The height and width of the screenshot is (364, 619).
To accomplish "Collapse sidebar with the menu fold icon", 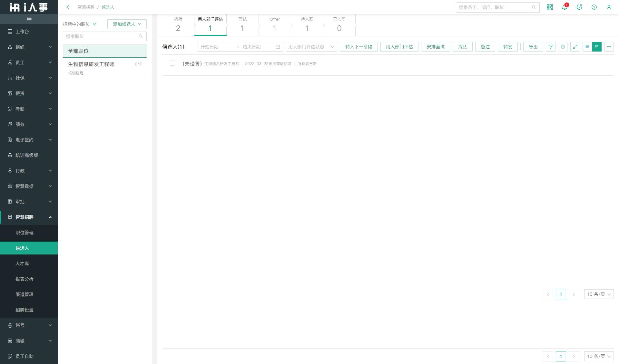I will point(29,19).
